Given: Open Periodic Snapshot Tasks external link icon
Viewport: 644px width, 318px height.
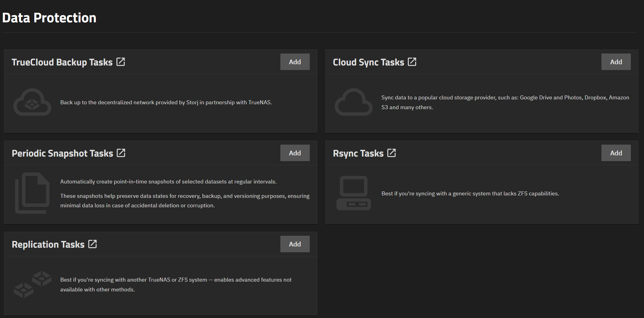Looking at the screenshot, I should pyautogui.click(x=122, y=153).
